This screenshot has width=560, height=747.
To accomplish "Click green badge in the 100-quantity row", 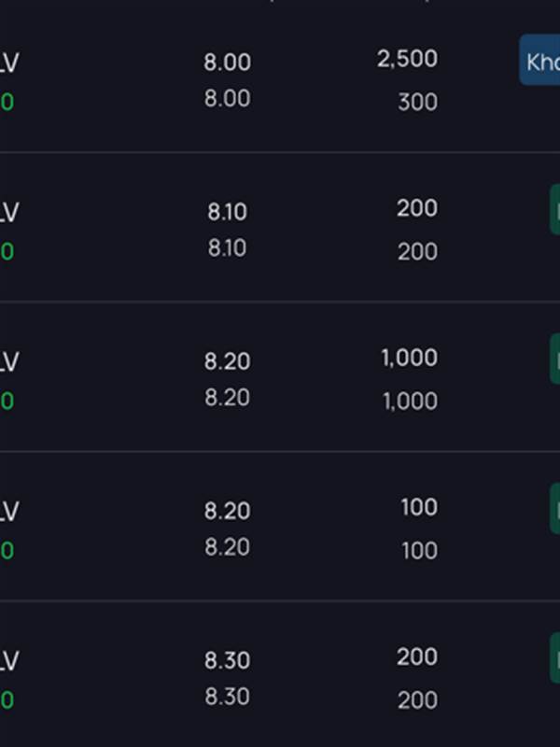I will [555, 509].
